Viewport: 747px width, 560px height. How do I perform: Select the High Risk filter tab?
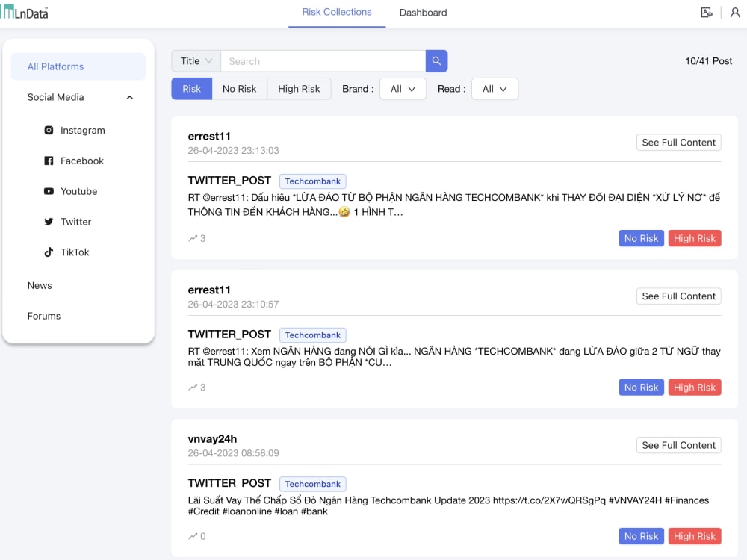point(299,89)
